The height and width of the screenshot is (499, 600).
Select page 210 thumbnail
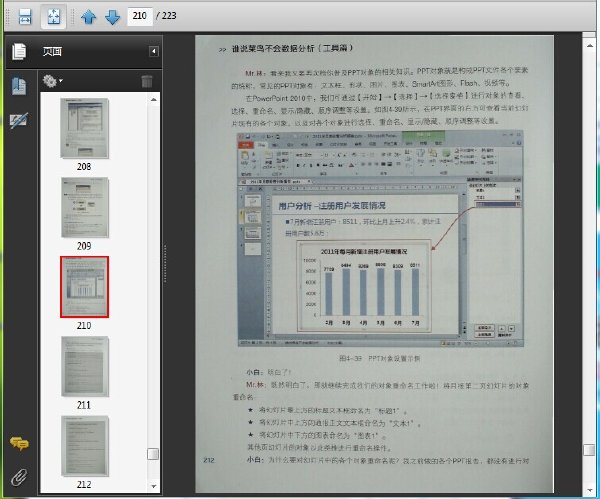(x=85, y=287)
